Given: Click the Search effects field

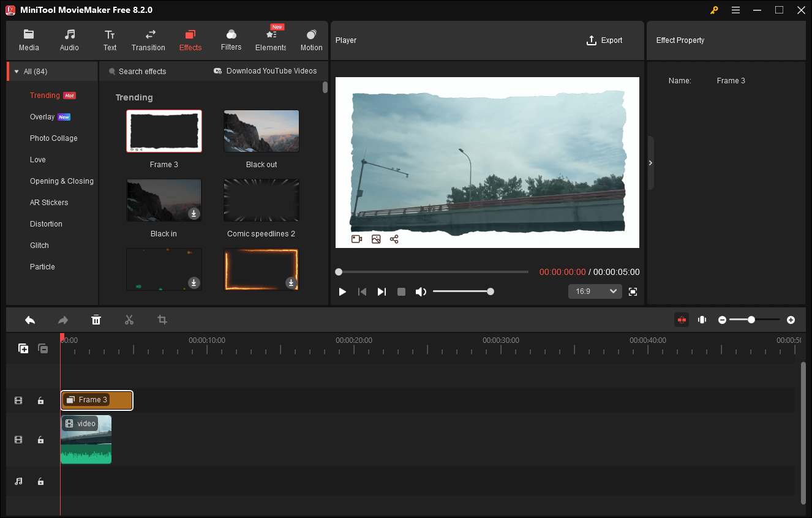Looking at the screenshot, I should click(142, 72).
